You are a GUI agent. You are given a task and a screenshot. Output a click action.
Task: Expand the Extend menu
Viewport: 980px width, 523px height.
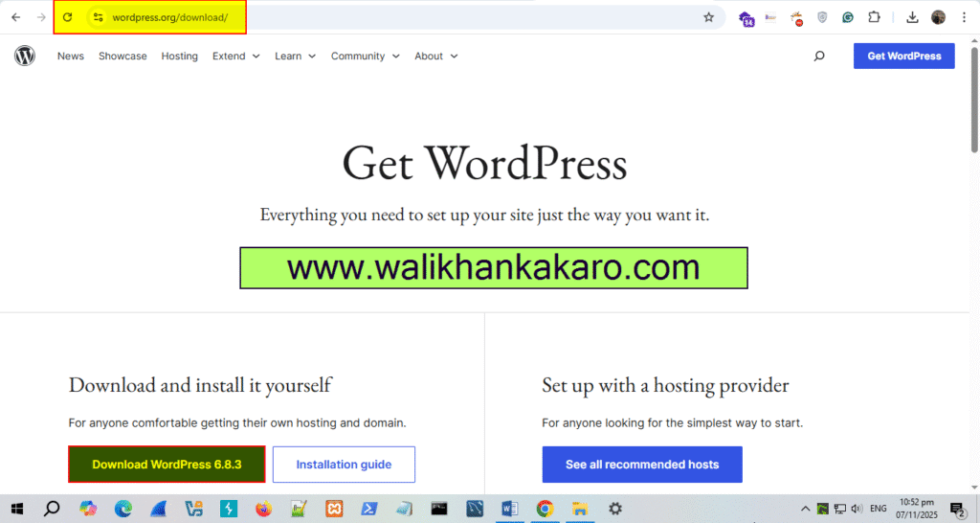[235, 56]
